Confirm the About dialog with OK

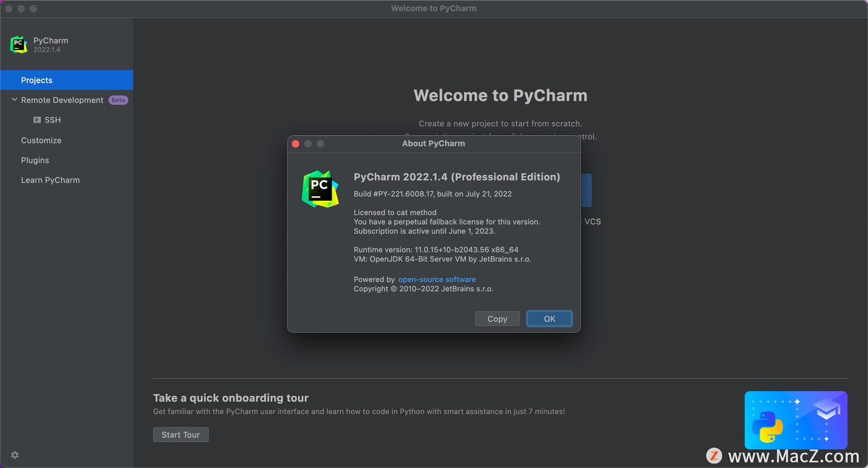coord(549,319)
